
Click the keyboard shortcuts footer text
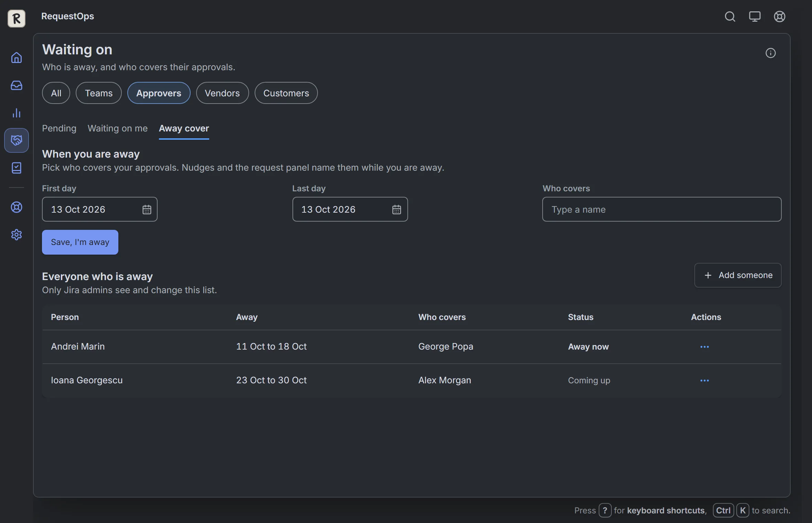(665, 510)
